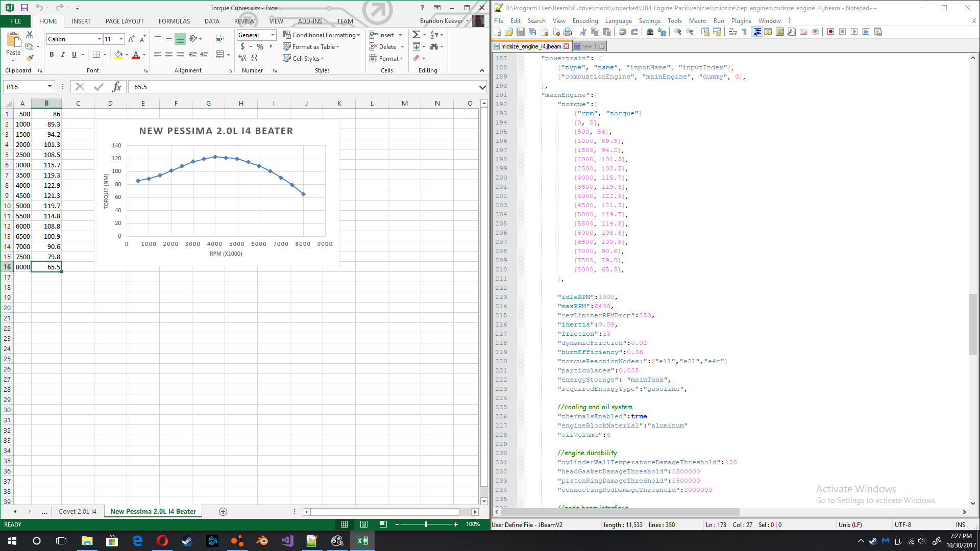Toggle Notepad++ Word Wrap
980x551 pixels.
point(733,32)
